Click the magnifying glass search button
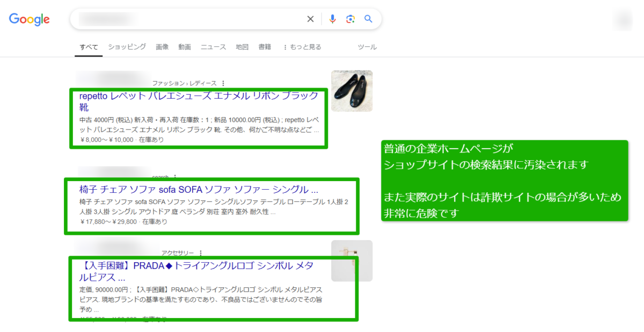Viewport: 644px width, 332px height. click(368, 19)
